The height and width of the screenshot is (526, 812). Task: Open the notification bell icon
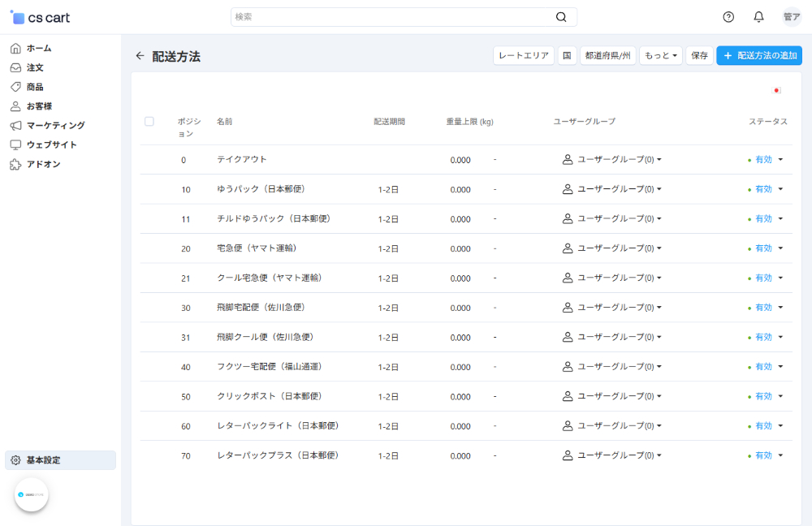(758, 16)
